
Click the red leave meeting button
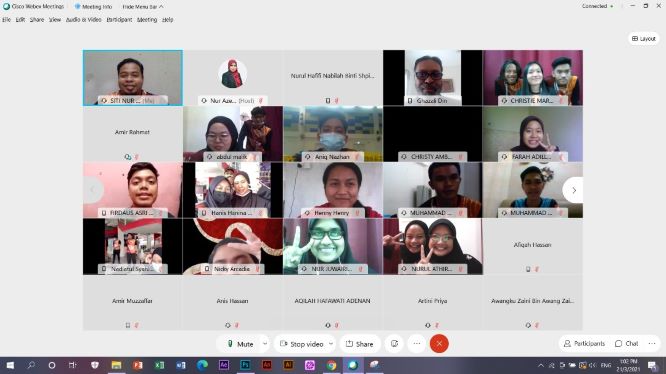439,343
